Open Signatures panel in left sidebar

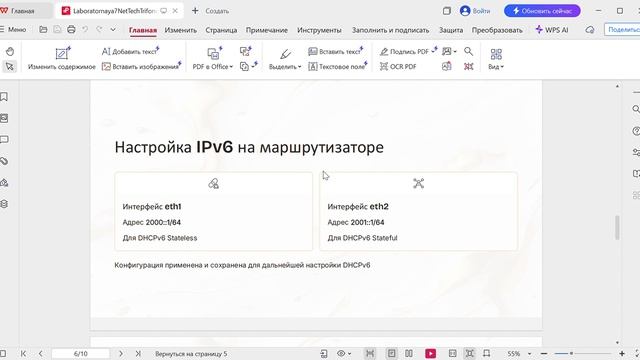pyautogui.click(x=4, y=182)
